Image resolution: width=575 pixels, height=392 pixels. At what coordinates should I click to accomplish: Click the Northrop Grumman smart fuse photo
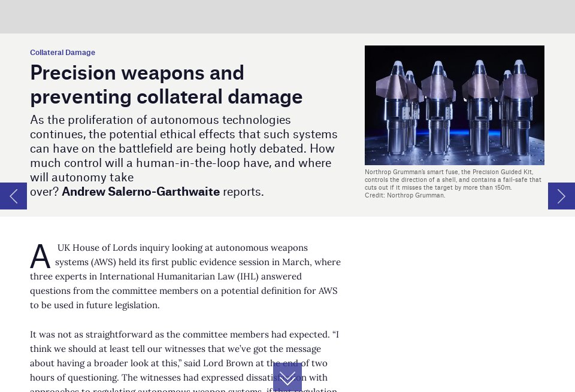tap(454, 105)
